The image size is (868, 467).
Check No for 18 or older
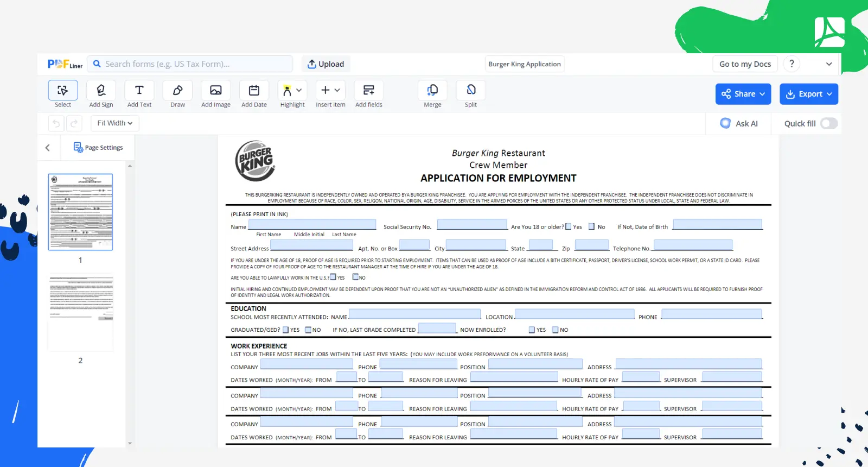[592, 226]
